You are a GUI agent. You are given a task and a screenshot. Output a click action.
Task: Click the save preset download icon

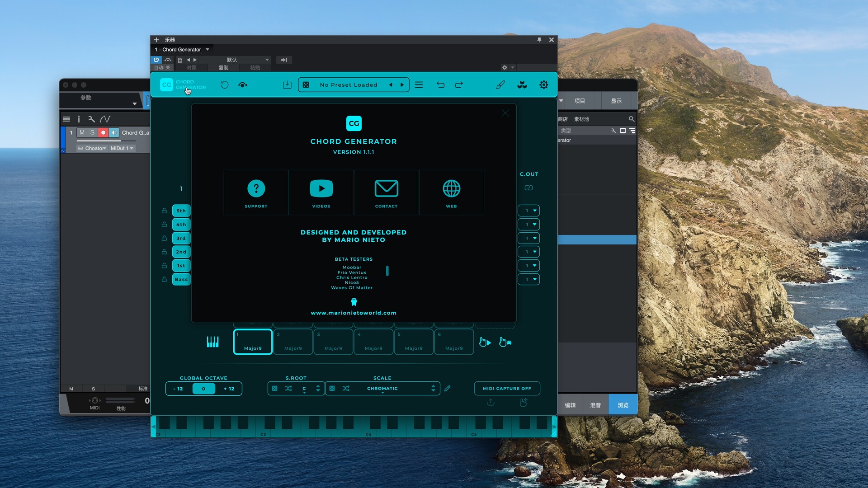click(x=287, y=84)
